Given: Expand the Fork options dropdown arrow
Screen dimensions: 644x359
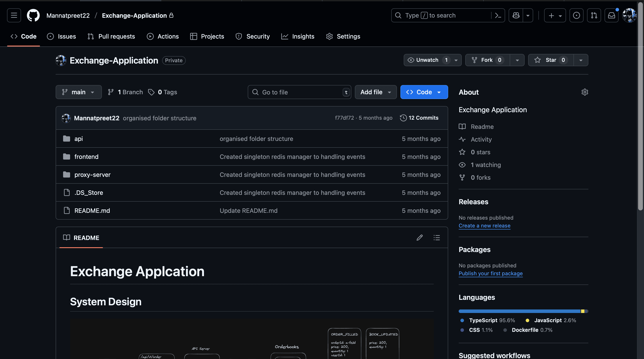Looking at the screenshot, I should (x=517, y=60).
